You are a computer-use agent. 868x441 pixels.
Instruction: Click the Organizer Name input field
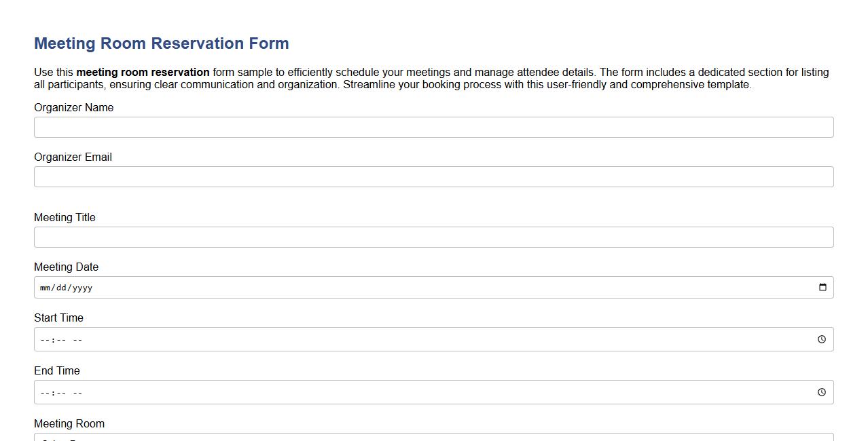pos(433,127)
